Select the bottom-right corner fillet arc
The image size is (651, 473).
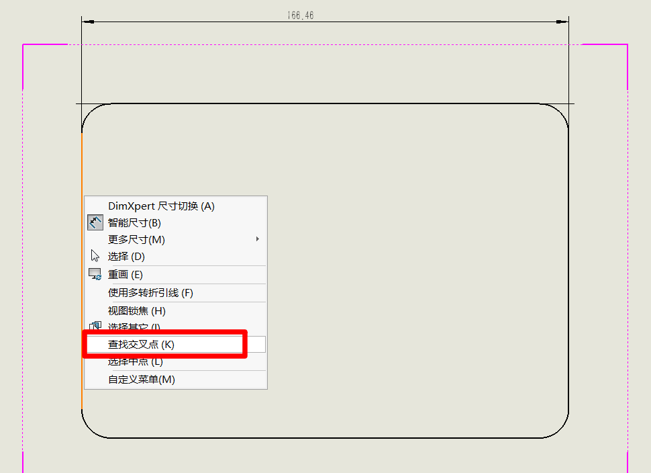coord(560,429)
